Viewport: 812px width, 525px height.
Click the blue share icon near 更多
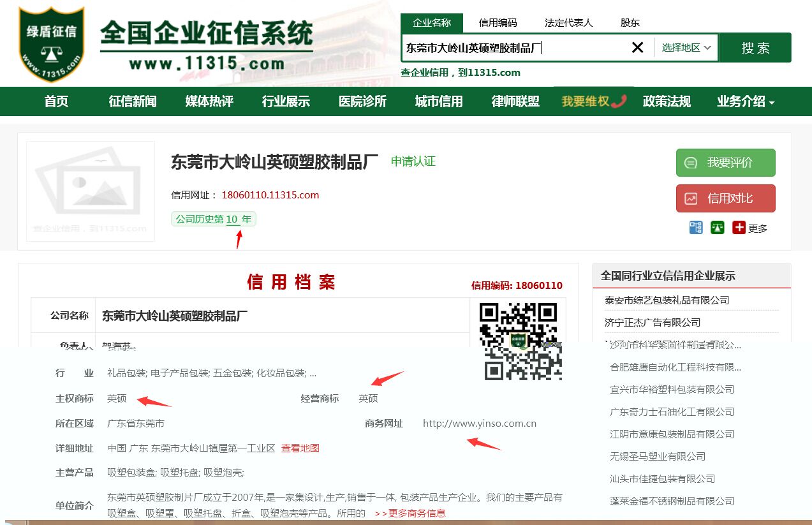coord(696,228)
